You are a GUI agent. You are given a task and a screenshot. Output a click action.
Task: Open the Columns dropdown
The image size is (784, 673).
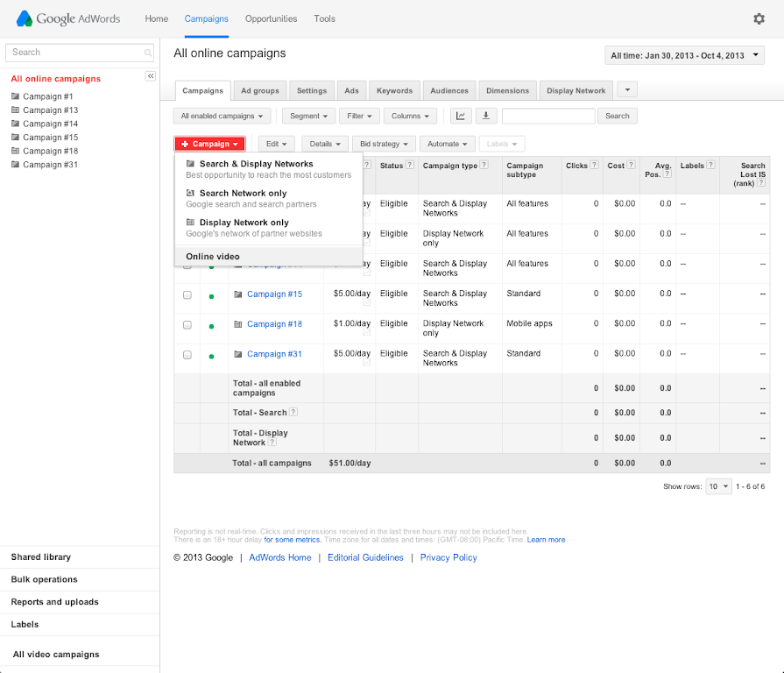[x=410, y=116]
